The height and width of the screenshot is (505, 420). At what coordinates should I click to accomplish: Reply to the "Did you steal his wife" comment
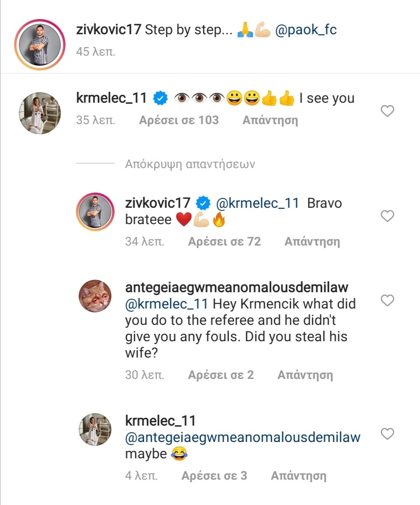(x=305, y=375)
